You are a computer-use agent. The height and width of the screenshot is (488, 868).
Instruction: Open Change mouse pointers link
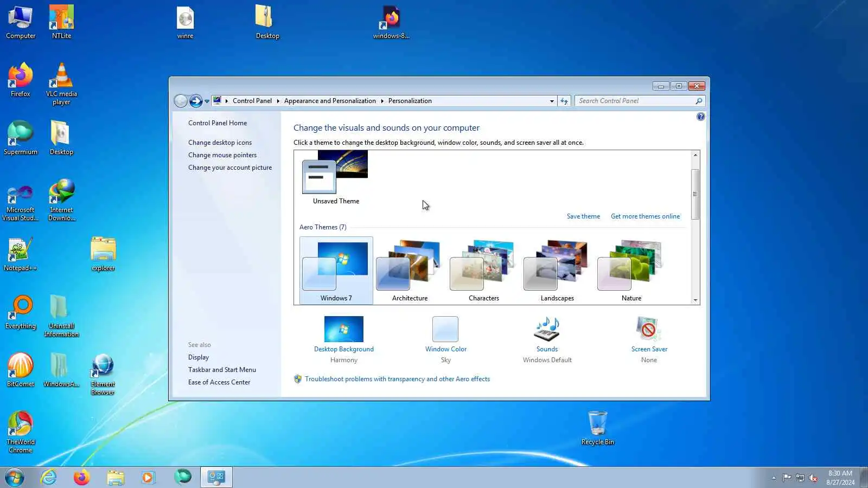coord(222,155)
